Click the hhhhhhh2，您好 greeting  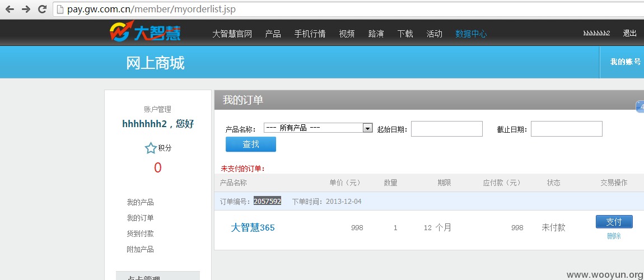pyautogui.click(x=158, y=124)
